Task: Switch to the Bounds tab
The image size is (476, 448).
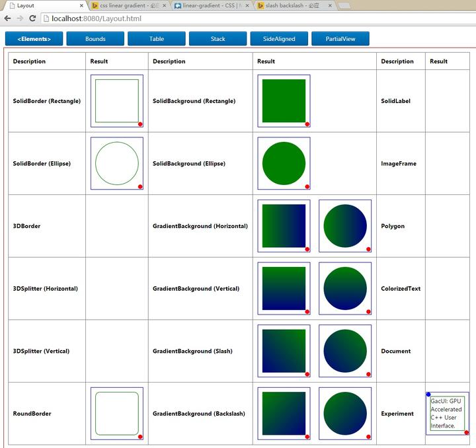Action: click(95, 39)
